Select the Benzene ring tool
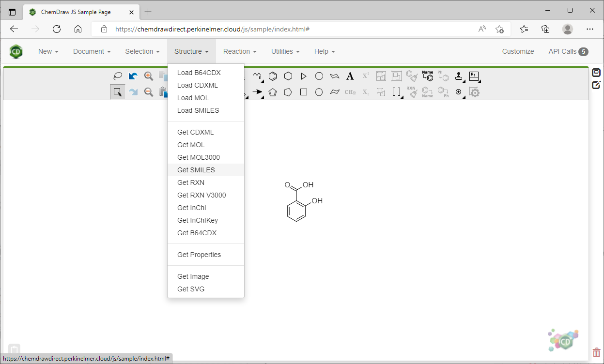The height and width of the screenshot is (364, 604). coord(273,76)
